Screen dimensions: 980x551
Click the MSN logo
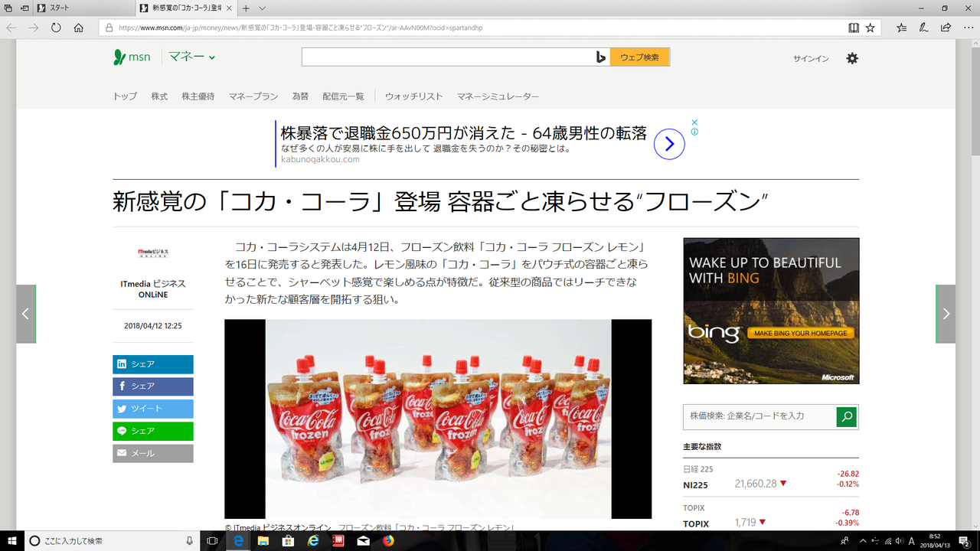pyautogui.click(x=132, y=57)
